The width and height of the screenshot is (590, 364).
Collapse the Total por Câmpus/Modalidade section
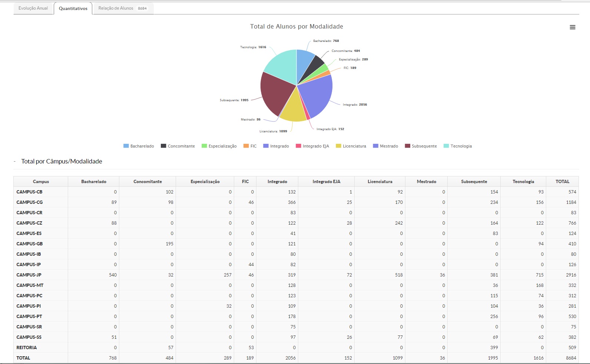[x=15, y=162]
